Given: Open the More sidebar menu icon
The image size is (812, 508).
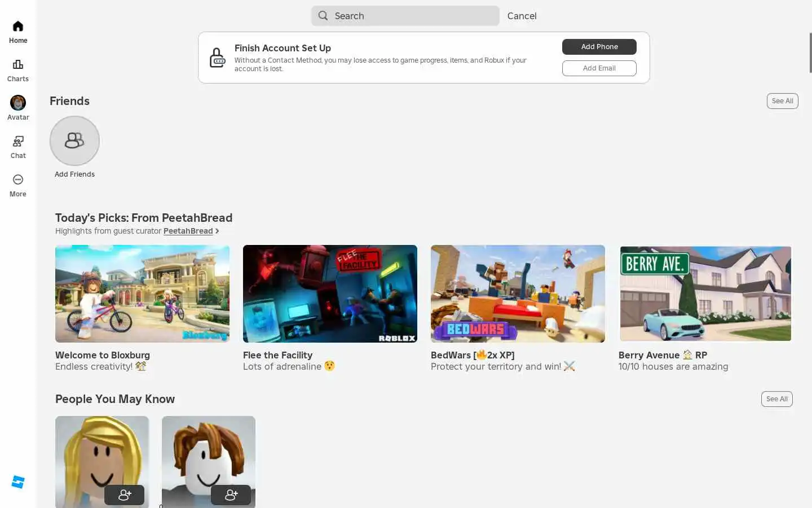Looking at the screenshot, I should 18,179.
